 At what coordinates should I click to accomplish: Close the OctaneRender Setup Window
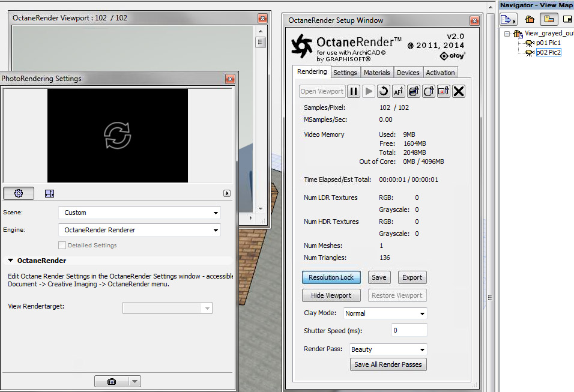[x=474, y=20]
